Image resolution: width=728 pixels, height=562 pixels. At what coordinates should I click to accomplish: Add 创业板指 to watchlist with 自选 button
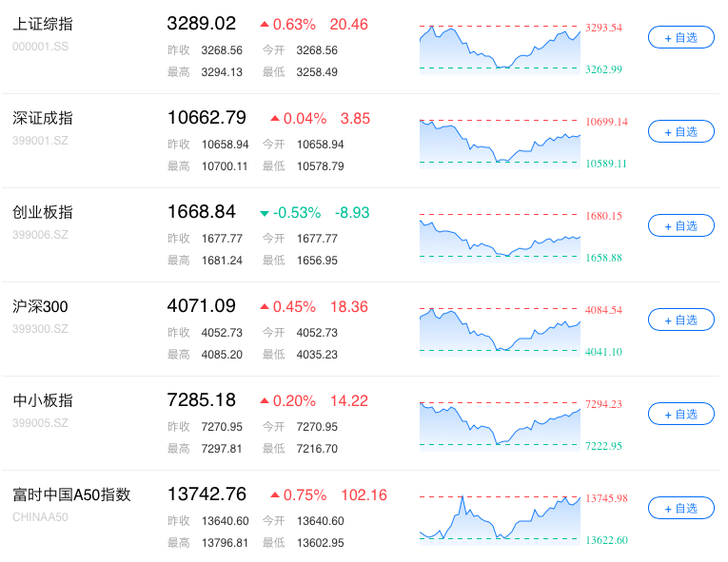[680, 226]
